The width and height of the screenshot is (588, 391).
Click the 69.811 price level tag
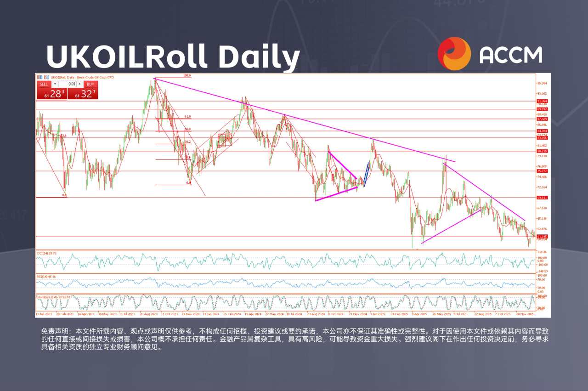click(542, 198)
